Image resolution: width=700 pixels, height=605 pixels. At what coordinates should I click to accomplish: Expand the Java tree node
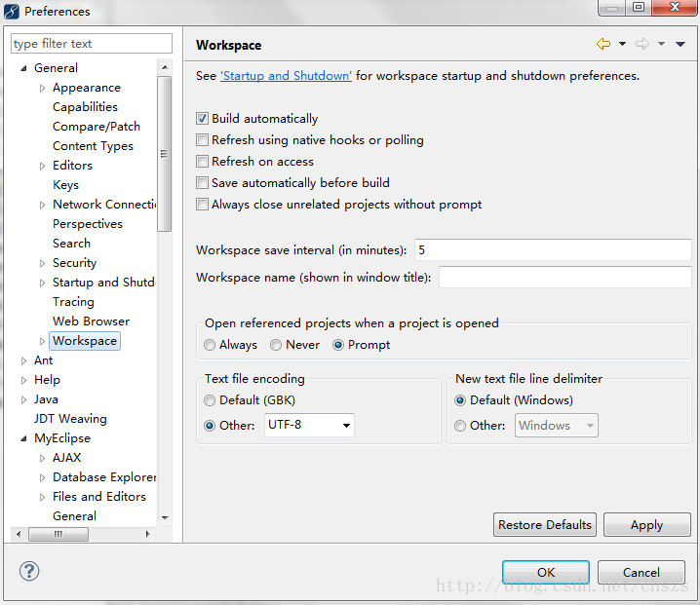(23, 399)
